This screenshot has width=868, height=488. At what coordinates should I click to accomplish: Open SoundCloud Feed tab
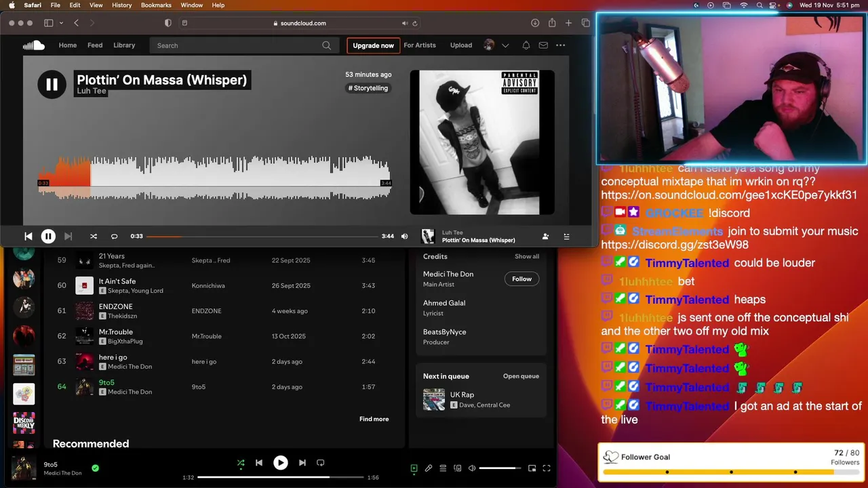coord(95,45)
